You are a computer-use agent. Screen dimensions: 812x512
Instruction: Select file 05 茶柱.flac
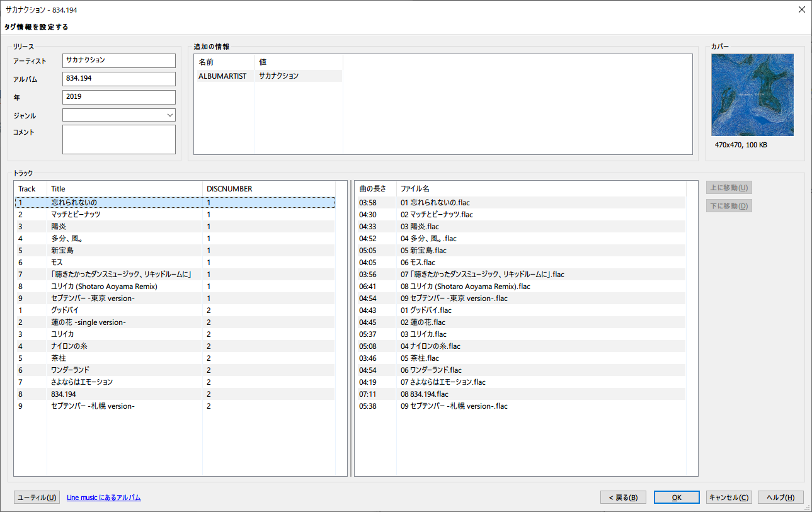420,358
